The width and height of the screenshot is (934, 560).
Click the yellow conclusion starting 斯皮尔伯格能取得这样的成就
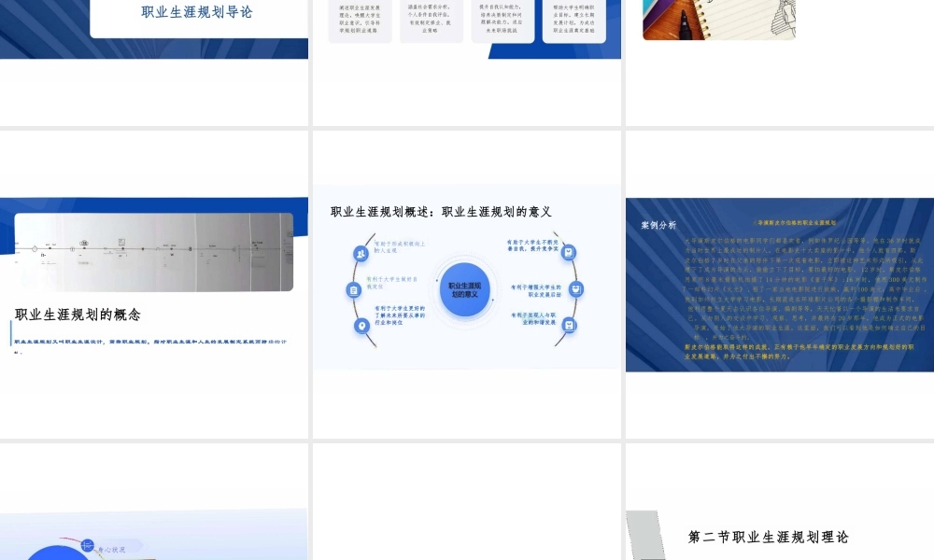(799, 351)
